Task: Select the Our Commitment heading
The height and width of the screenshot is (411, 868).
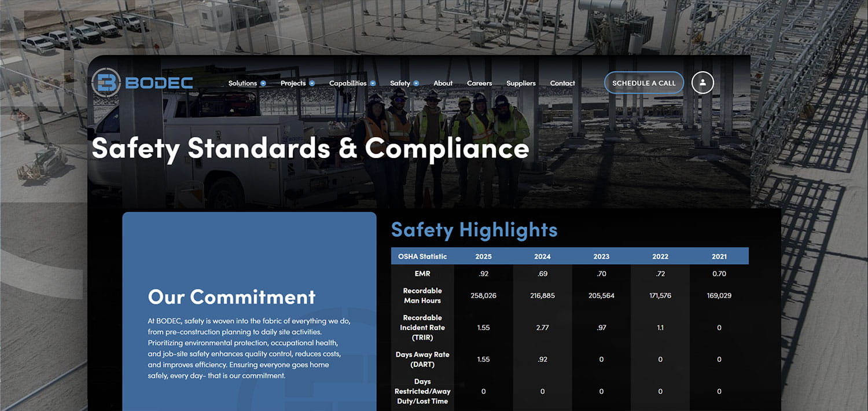Action: point(231,297)
